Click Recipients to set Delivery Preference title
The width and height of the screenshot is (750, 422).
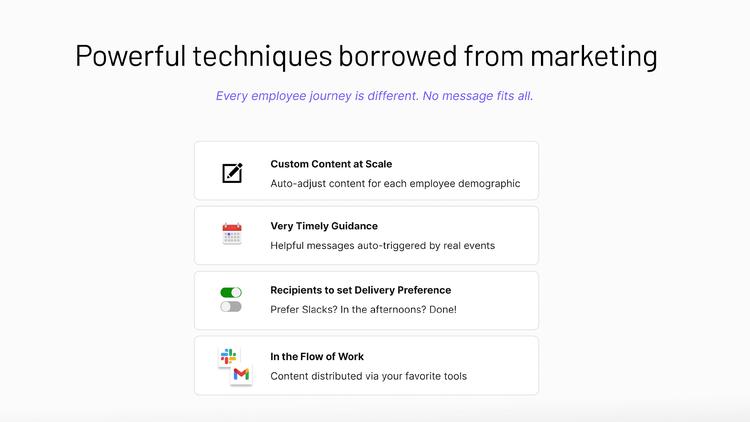pyautogui.click(x=361, y=290)
